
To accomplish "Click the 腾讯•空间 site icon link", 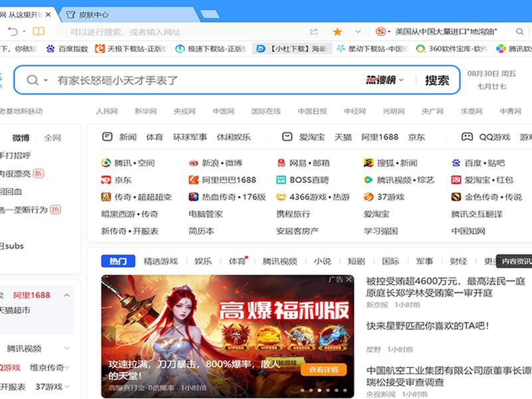I will pyautogui.click(x=128, y=163).
